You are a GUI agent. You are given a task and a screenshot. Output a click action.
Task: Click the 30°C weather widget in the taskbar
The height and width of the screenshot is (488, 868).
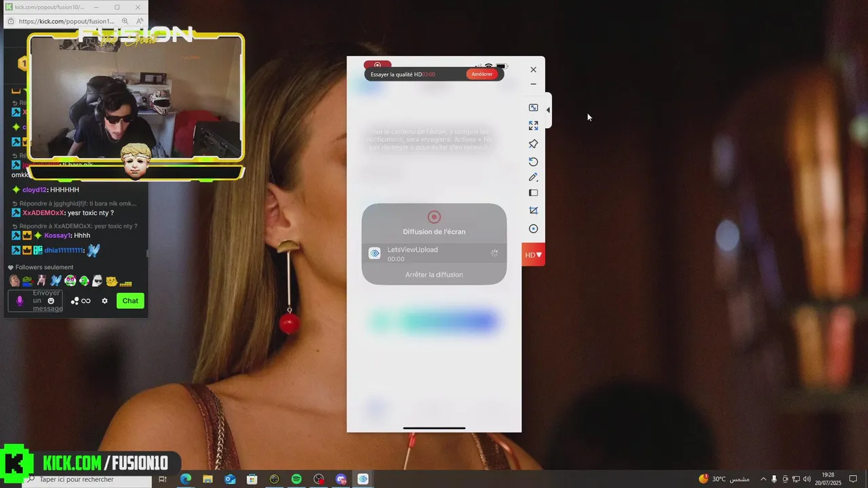(723, 479)
